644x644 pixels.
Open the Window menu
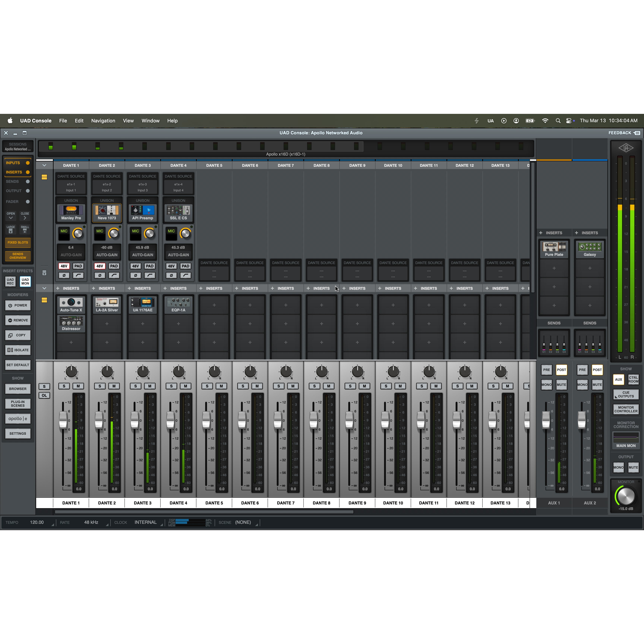click(x=150, y=121)
